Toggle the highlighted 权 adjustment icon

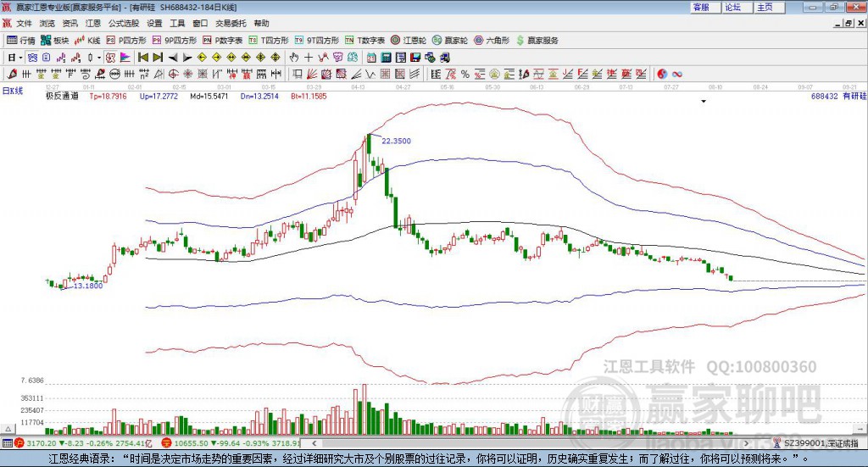[111, 58]
